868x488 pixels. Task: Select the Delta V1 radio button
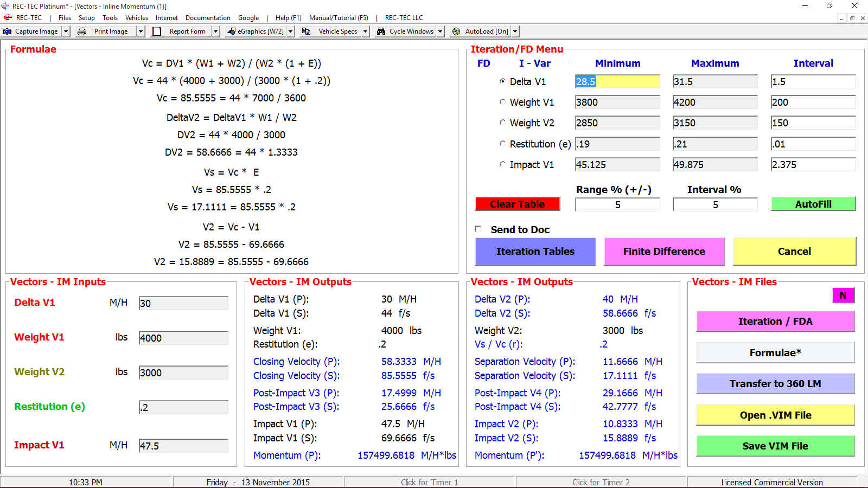pos(502,81)
